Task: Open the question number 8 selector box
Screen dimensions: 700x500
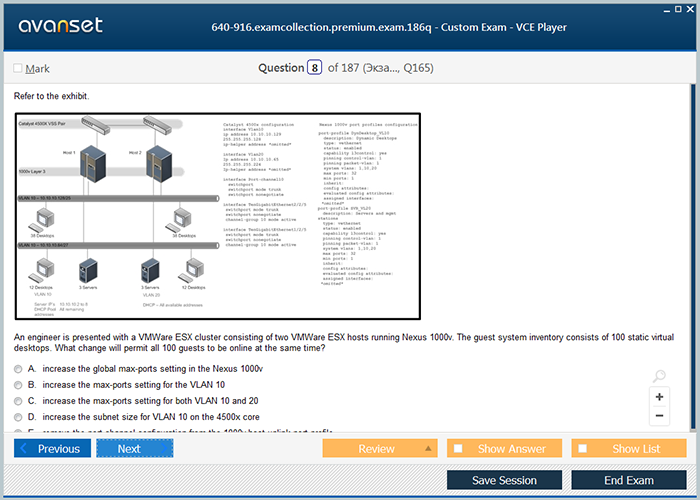Action: click(315, 68)
